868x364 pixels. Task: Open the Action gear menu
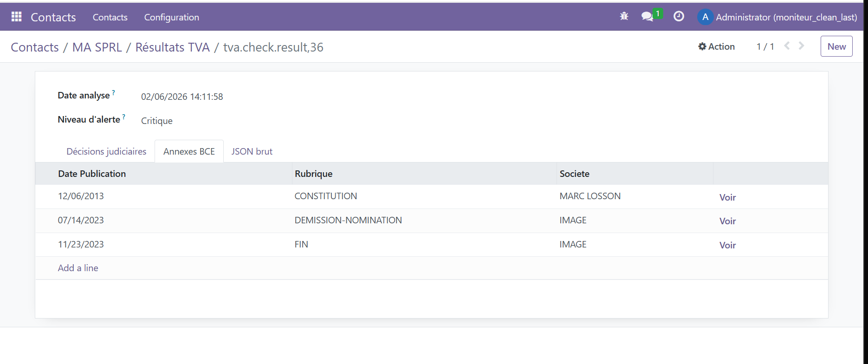716,46
